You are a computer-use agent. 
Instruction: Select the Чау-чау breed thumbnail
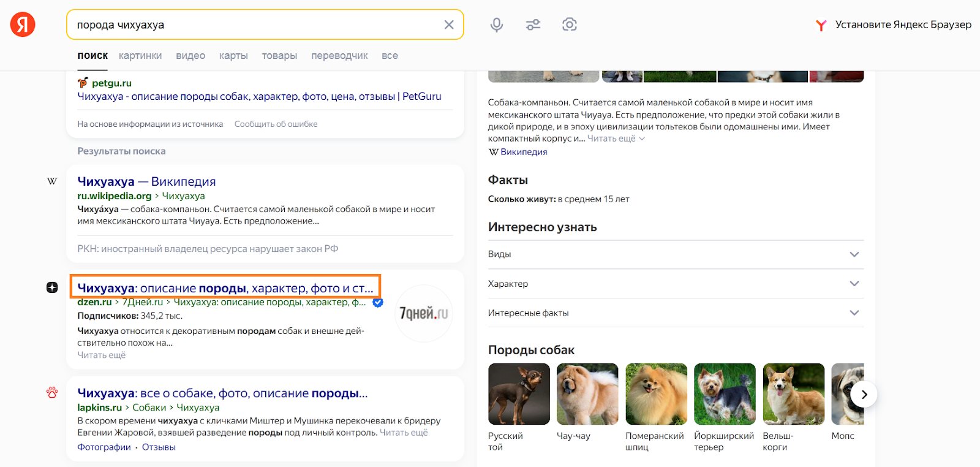point(587,394)
